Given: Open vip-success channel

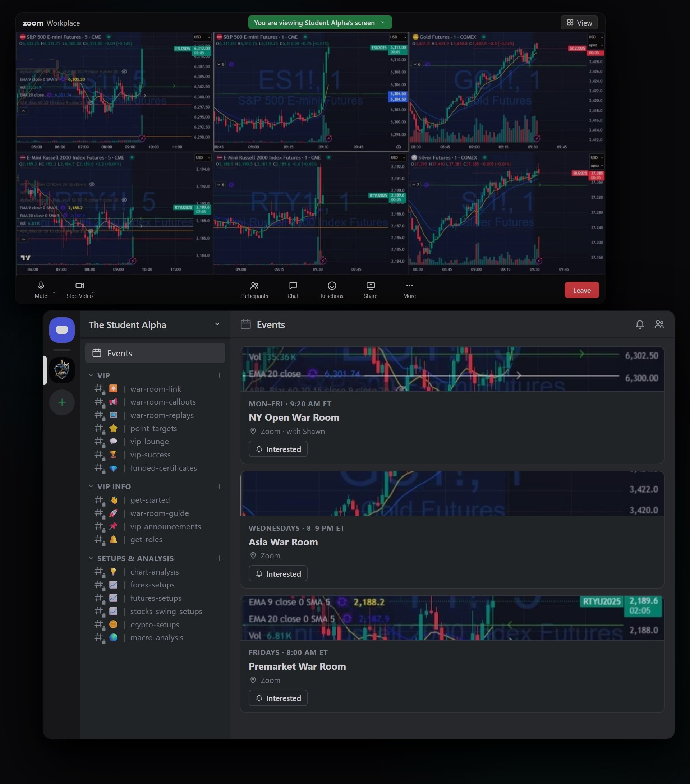Looking at the screenshot, I should [x=155, y=455].
